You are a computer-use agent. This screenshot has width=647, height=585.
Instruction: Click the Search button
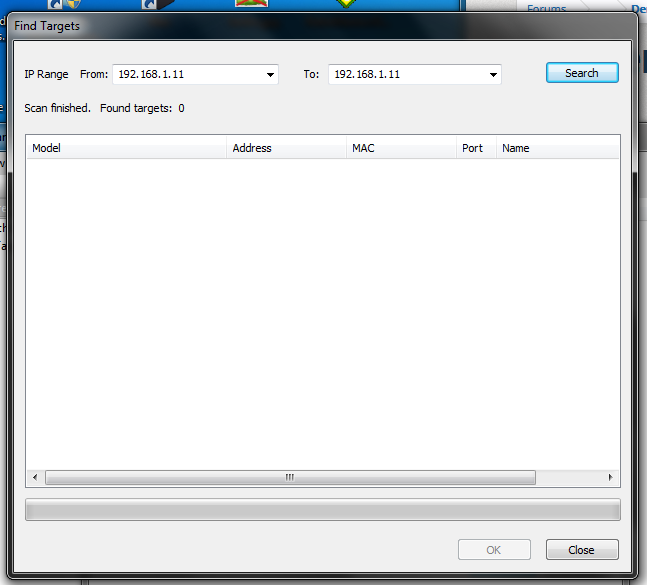pyautogui.click(x=582, y=73)
